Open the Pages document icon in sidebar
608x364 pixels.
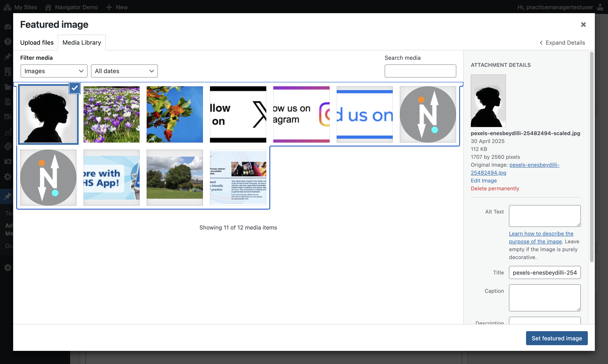[x=8, y=101]
